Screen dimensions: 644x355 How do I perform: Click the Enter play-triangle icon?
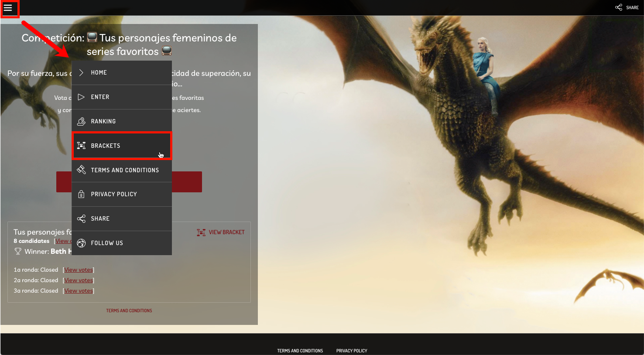point(81,97)
